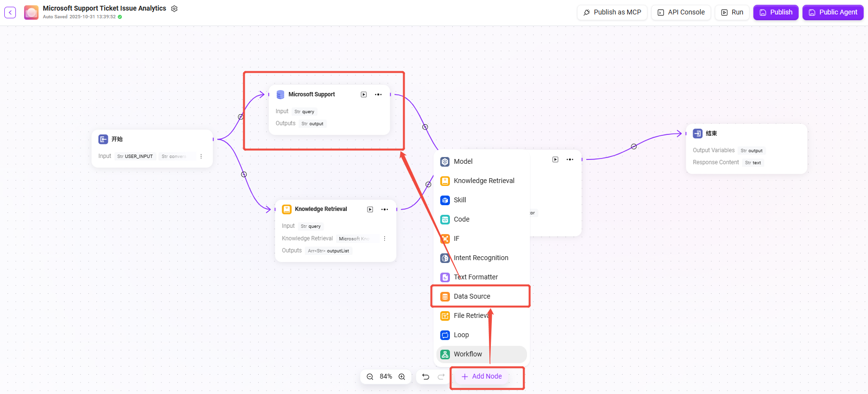Click the 84% zoom level display

(x=386, y=377)
